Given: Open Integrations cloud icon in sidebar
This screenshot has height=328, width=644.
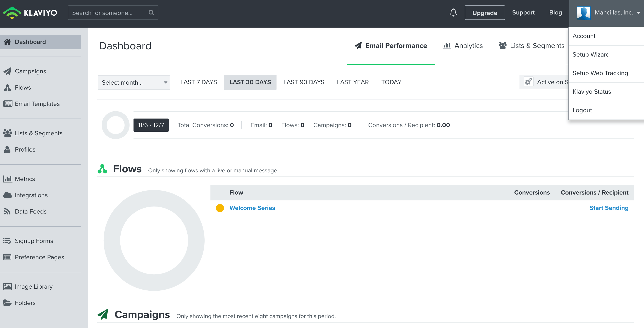Looking at the screenshot, I should [x=7, y=195].
